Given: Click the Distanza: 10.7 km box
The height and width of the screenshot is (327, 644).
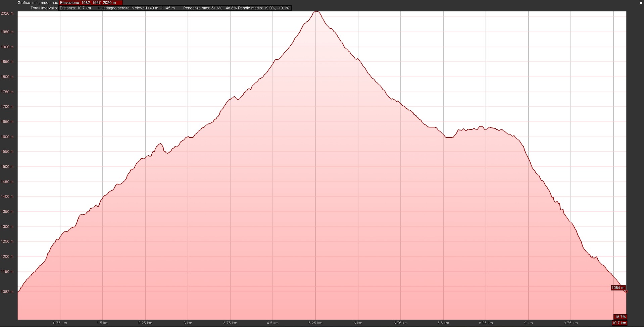Looking at the screenshot, I should [x=78, y=8].
